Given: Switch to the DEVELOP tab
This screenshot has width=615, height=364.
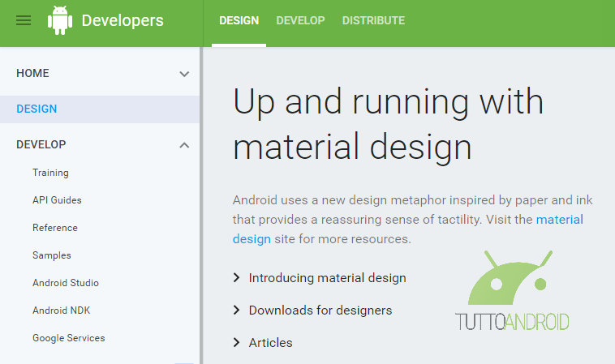Looking at the screenshot, I should pyautogui.click(x=300, y=20).
